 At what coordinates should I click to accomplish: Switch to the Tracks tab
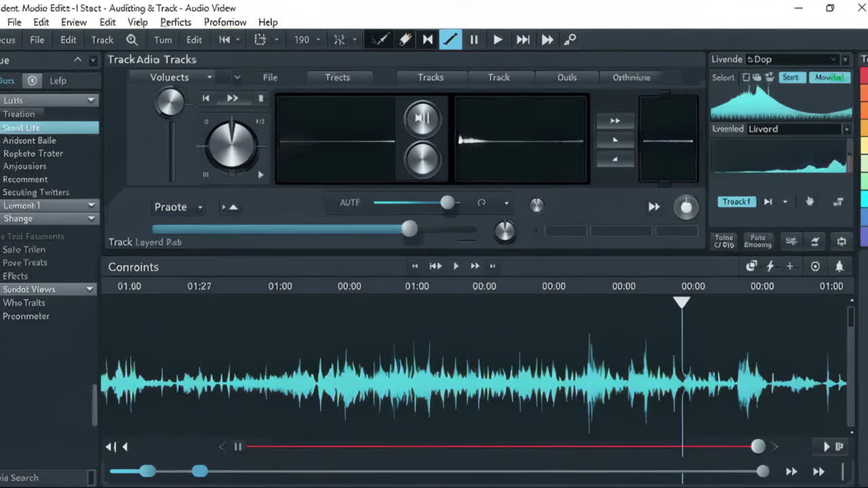pos(431,77)
